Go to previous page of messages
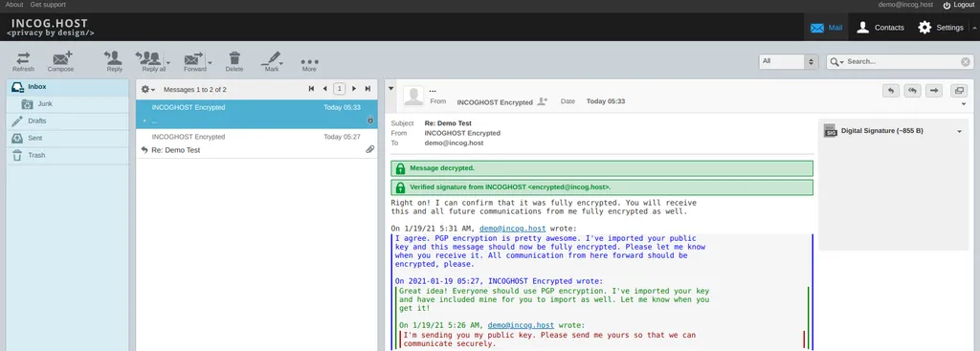The height and width of the screenshot is (351, 980). point(324,89)
